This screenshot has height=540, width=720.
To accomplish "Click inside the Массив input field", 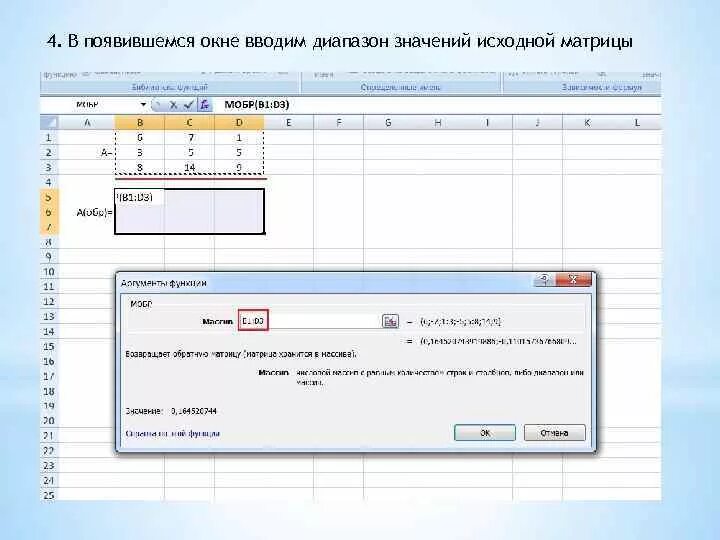I will tap(310, 321).
